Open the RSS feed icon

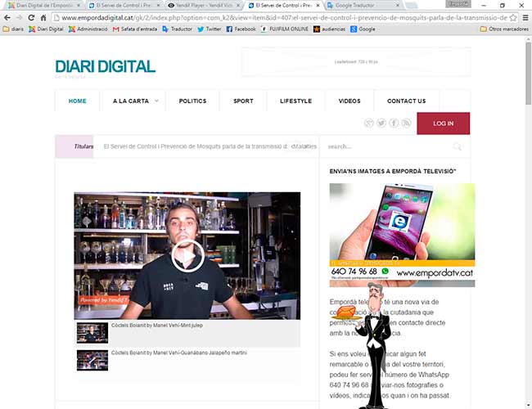click(406, 123)
